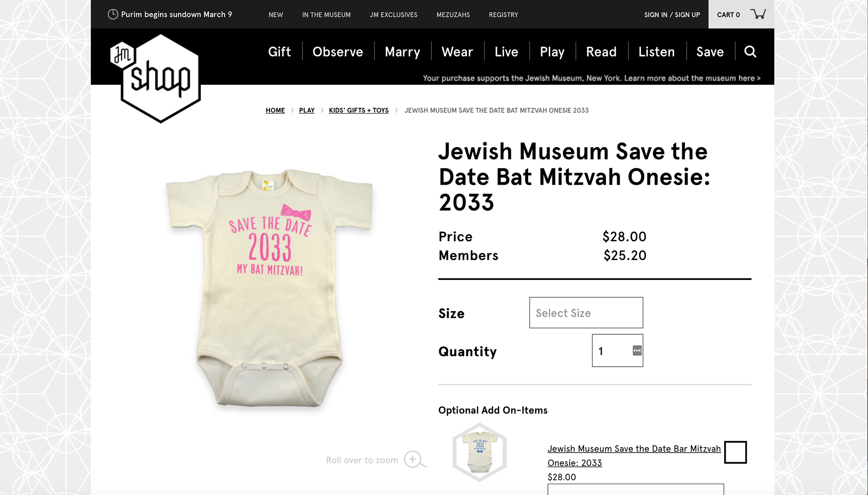Click the clock icon beside Purim notice
Screen dimensions: 868x495
pyautogui.click(x=113, y=14)
